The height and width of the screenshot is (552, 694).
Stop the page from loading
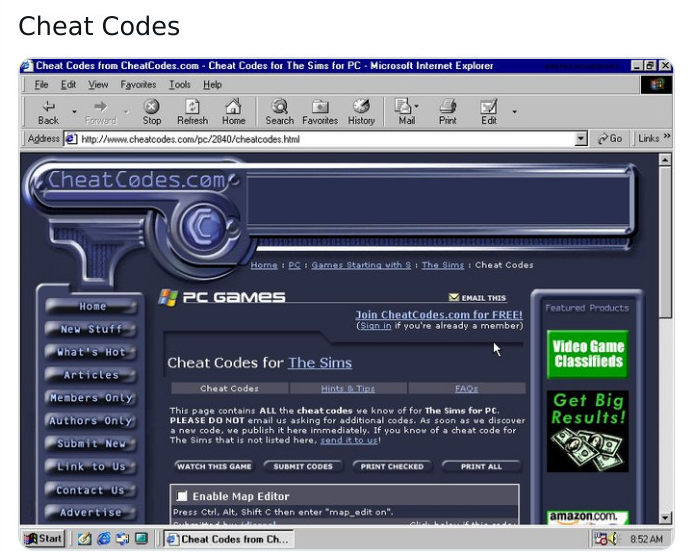pyautogui.click(x=151, y=112)
